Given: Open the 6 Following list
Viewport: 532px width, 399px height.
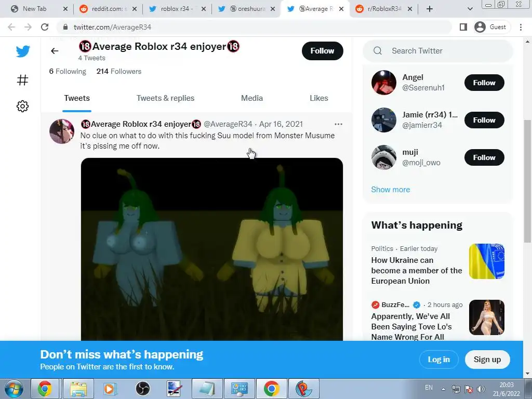Looking at the screenshot, I should pos(68,71).
